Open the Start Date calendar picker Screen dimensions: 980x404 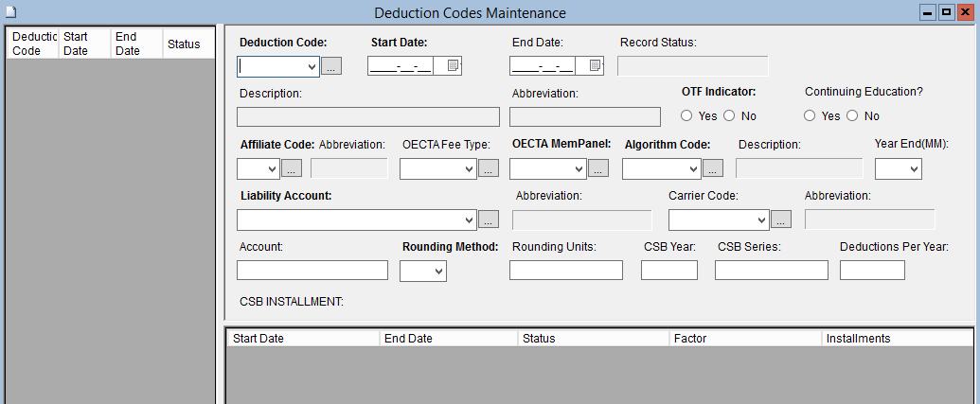(x=453, y=66)
